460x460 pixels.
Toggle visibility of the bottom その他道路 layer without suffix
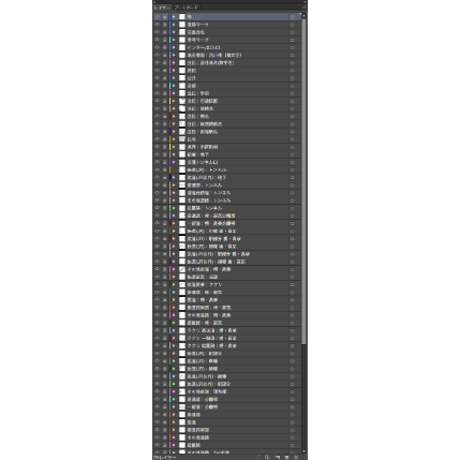pos(157,437)
